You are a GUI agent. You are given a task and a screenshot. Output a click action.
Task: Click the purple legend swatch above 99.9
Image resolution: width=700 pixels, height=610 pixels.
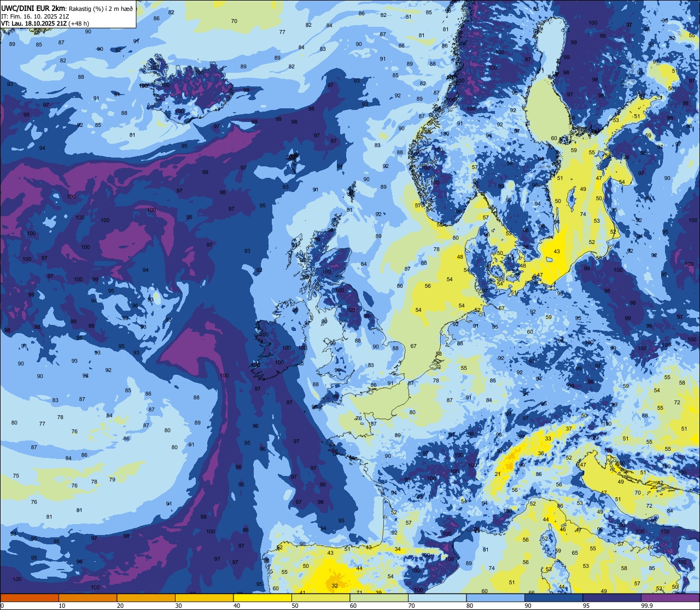pyautogui.click(x=670, y=597)
